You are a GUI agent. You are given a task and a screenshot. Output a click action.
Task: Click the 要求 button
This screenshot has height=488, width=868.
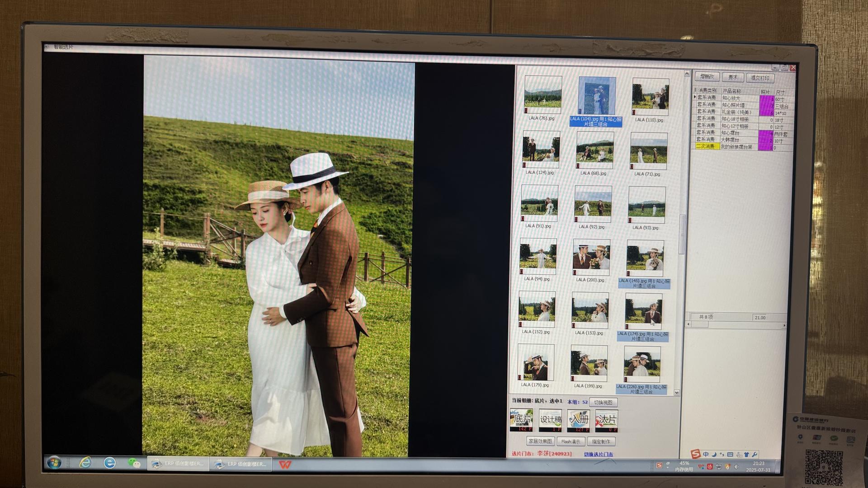click(x=732, y=78)
